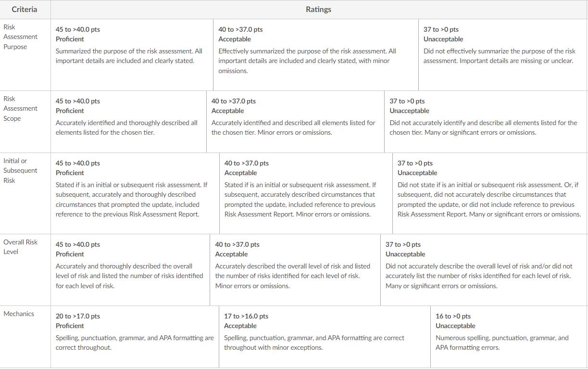Choose Acceptable rating for Risk Assessment Purpose
Image resolution: width=588 pixels, height=369 pixels.
[x=315, y=55]
